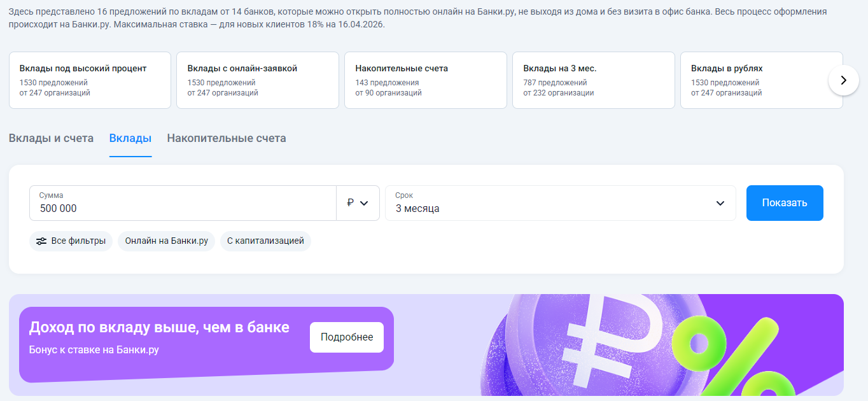The image size is (868, 401).
Task: Open the Накопительные счета tab
Action: 227,138
